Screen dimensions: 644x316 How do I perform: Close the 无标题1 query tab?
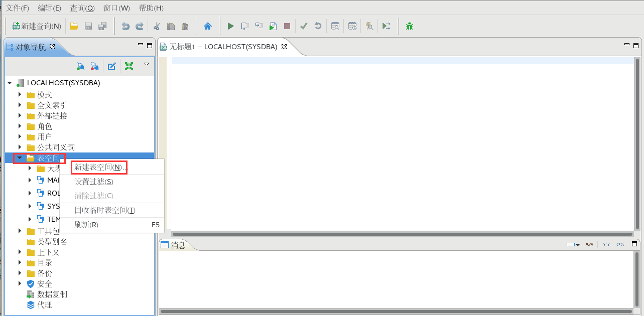[x=284, y=47]
